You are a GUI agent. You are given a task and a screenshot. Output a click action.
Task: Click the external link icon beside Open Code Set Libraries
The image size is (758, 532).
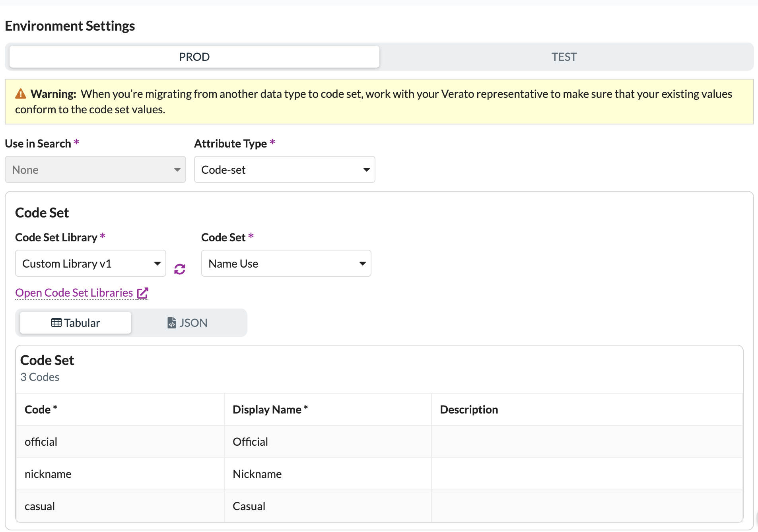(143, 293)
